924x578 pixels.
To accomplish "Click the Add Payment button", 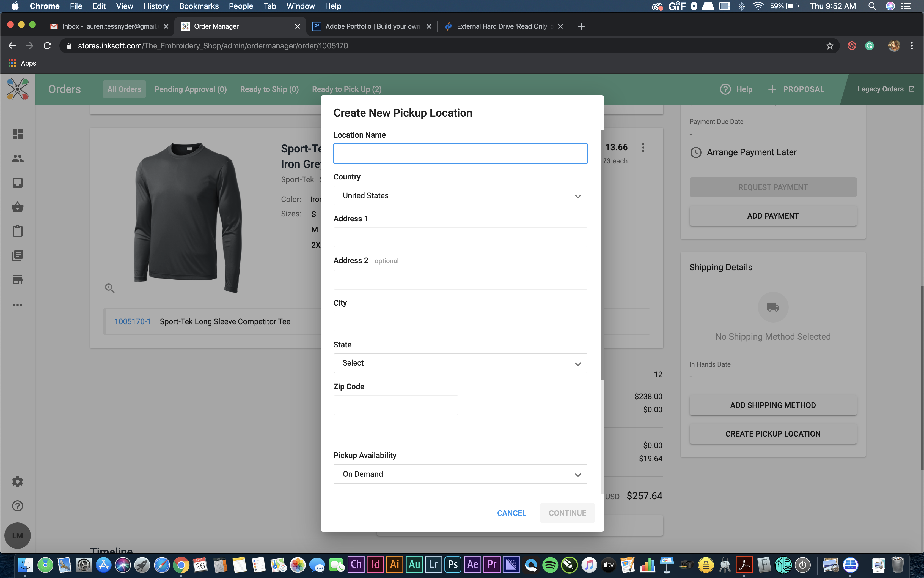I will tap(773, 216).
